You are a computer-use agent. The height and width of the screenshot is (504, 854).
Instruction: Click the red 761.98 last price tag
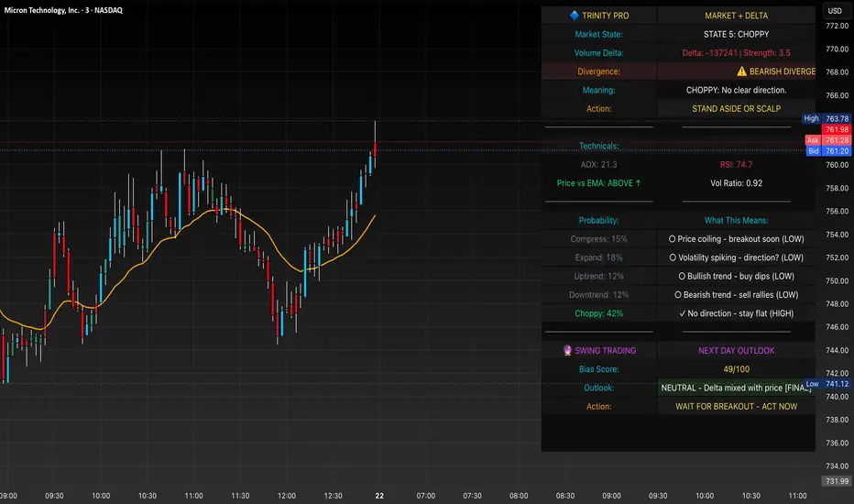coord(836,129)
